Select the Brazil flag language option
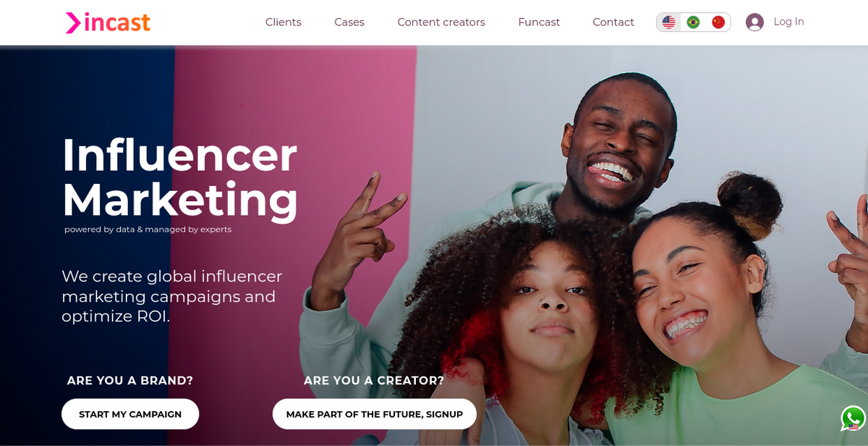 click(x=693, y=22)
